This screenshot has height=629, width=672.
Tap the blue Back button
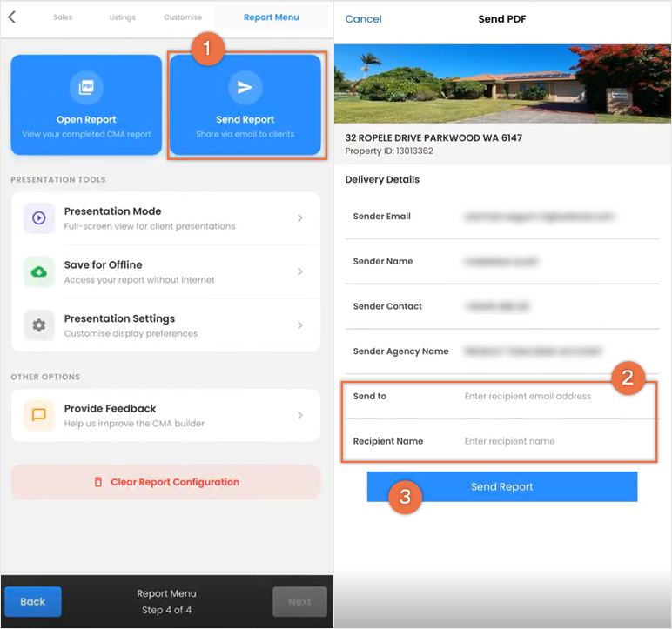point(33,601)
